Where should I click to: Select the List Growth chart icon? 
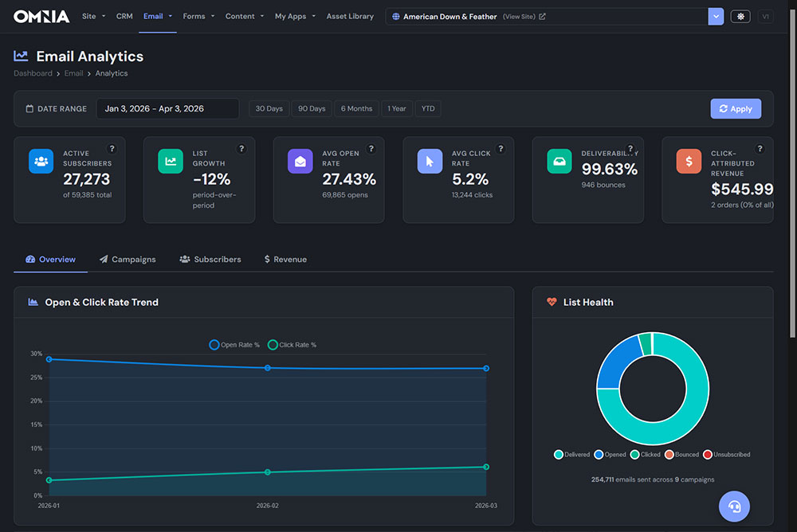[x=170, y=161]
